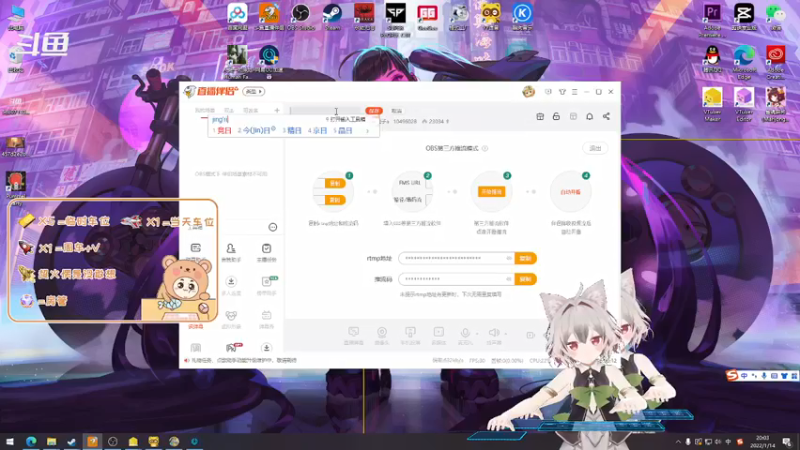Select the first tab in left panel
800x450 pixels.
pyautogui.click(x=205, y=110)
